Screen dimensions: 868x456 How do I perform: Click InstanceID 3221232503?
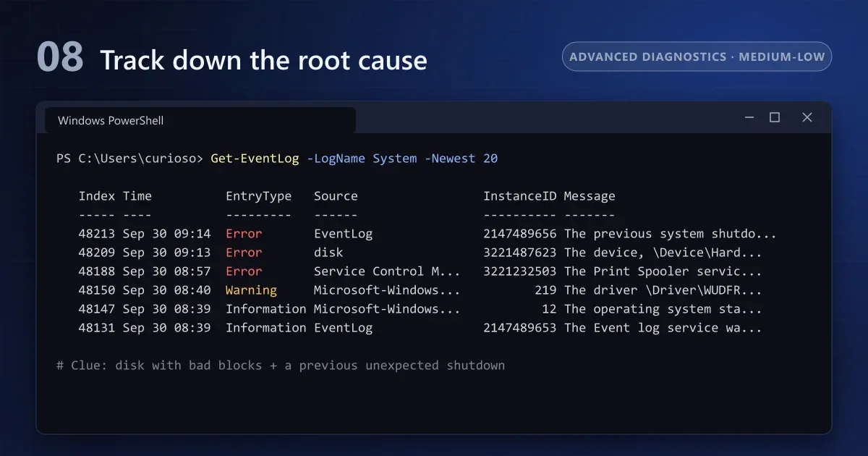point(519,271)
